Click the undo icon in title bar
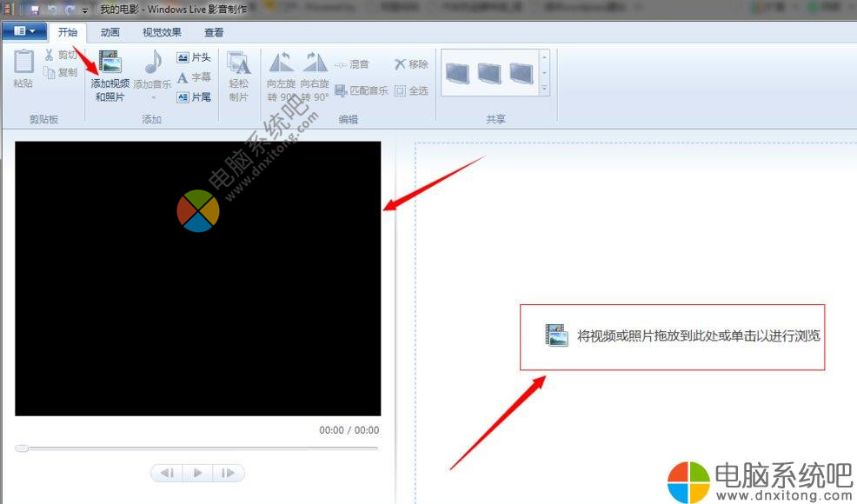Image resolution: width=857 pixels, height=504 pixels. coord(52,10)
